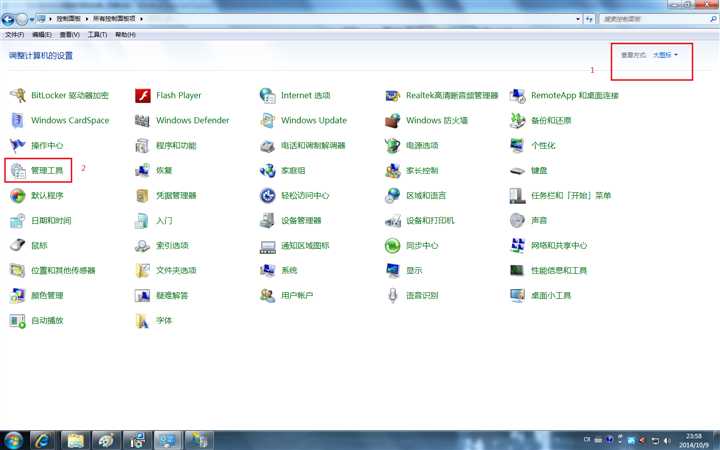Open 程序和功能 icon
720x450 pixels.
coord(142,146)
